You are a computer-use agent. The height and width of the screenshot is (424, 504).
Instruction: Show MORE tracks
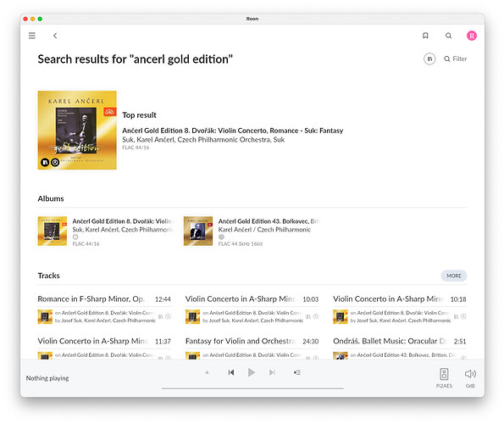pyautogui.click(x=453, y=276)
